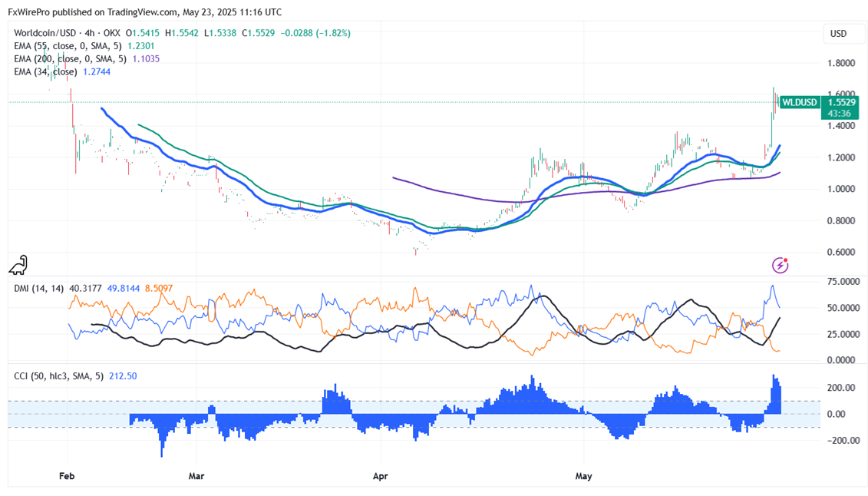868x496 pixels.
Task: Click the TradingView dinosaur logo icon
Action: pyautogui.click(x=18, y=265)
